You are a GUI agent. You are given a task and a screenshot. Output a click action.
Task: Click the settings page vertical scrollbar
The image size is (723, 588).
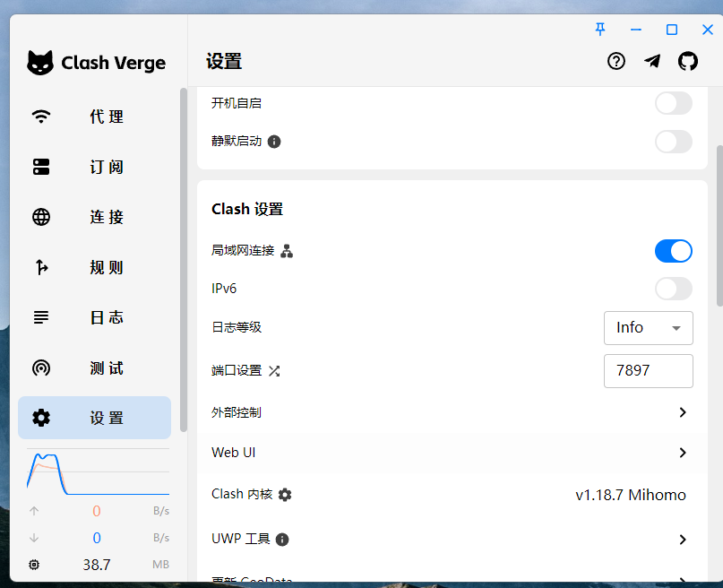(719, 226)
